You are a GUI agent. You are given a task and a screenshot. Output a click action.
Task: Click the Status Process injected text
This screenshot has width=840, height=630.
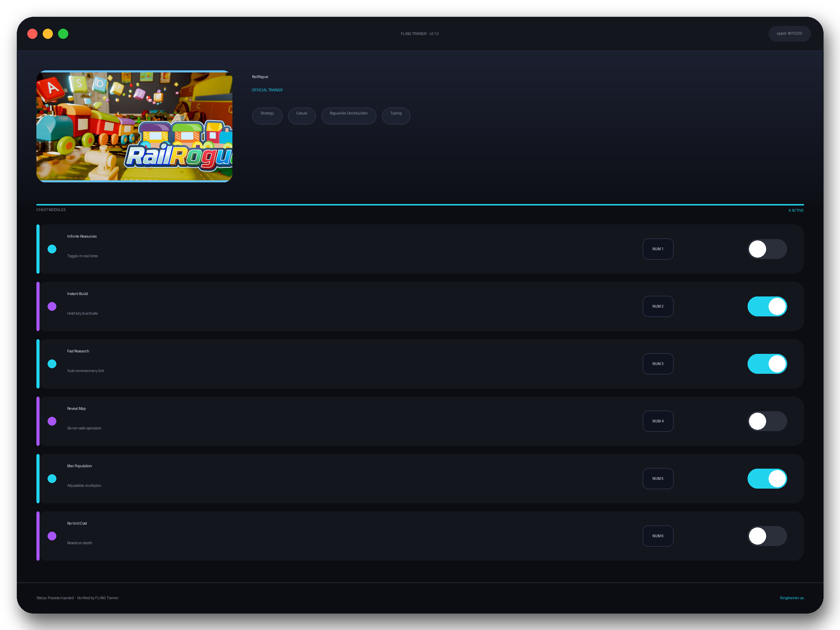coord(77,598)
